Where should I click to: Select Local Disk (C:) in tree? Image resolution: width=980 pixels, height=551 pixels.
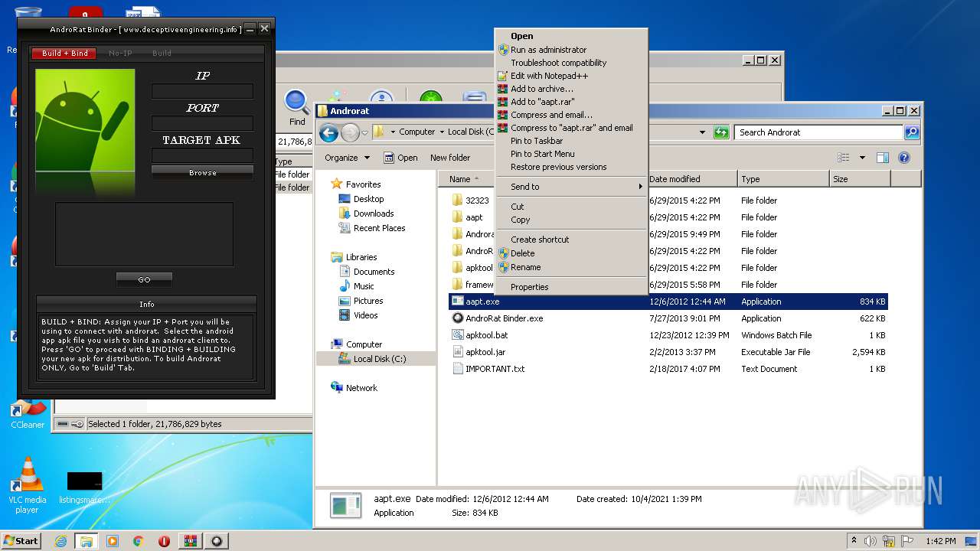[x=379, y=359]
